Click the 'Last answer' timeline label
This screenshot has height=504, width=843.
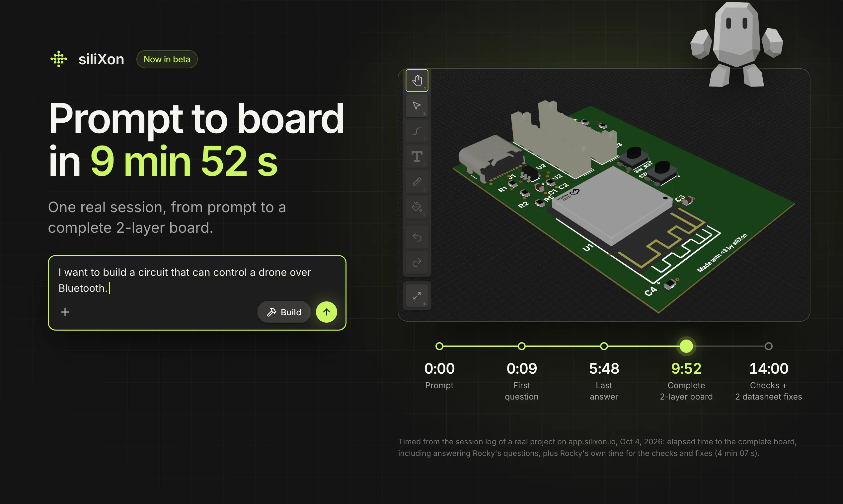[x=604, y=391]
